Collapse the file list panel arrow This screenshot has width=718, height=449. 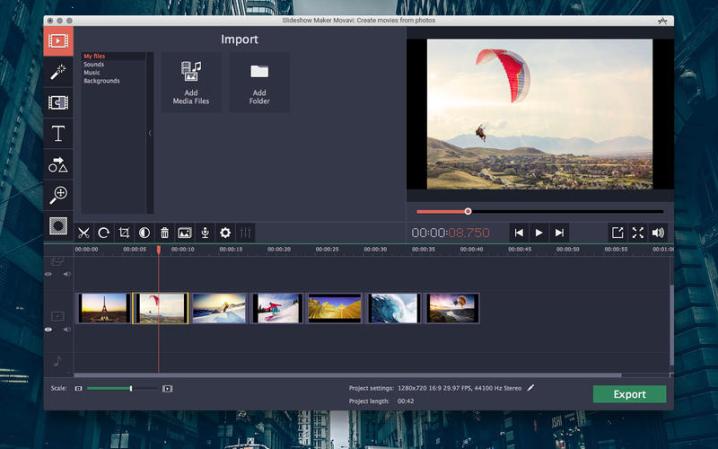150,133
